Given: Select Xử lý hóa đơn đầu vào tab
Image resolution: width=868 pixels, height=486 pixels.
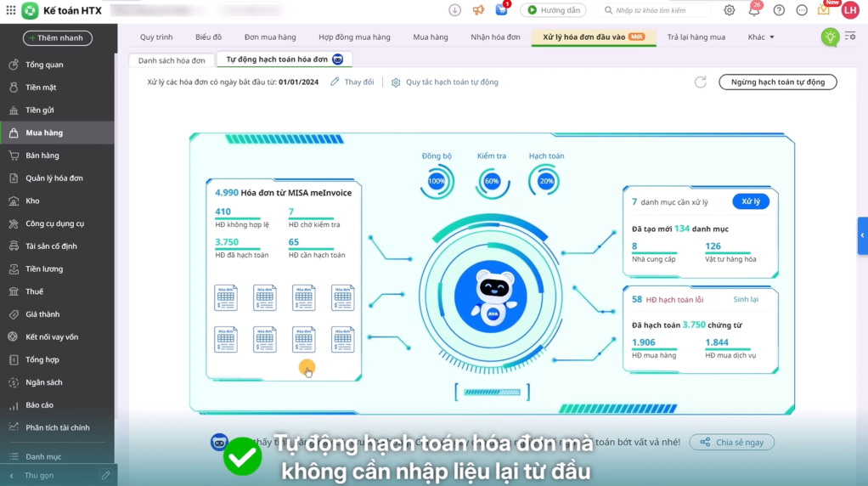Looking at the screenshot, I should click(x=594, y=37).
